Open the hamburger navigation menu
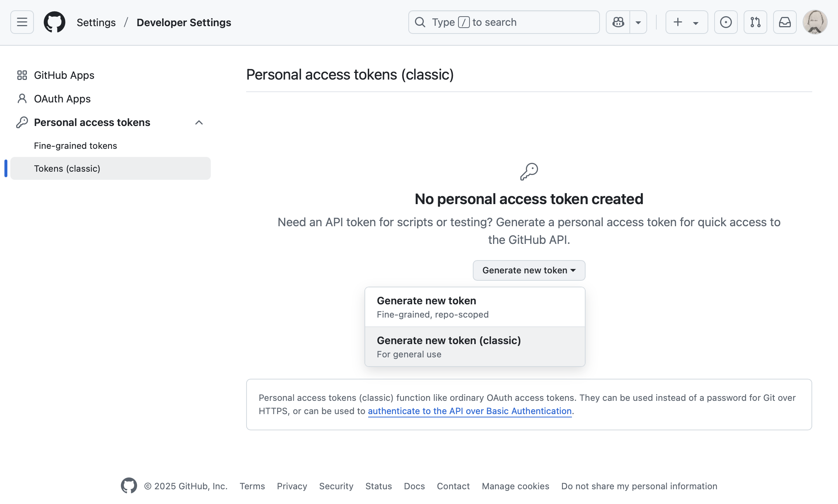The width and height of the screenshot is (838, 504). click(x=22, y=22)
